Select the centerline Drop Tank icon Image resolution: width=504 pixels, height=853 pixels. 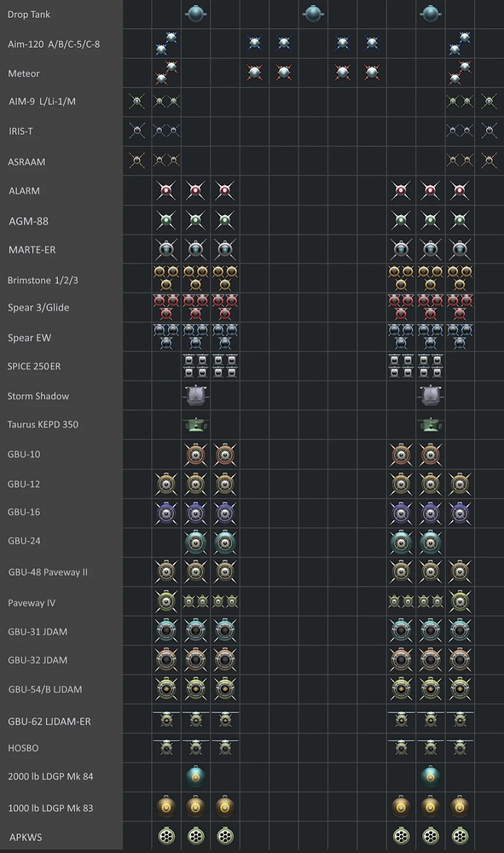click(x=313, y=14)
